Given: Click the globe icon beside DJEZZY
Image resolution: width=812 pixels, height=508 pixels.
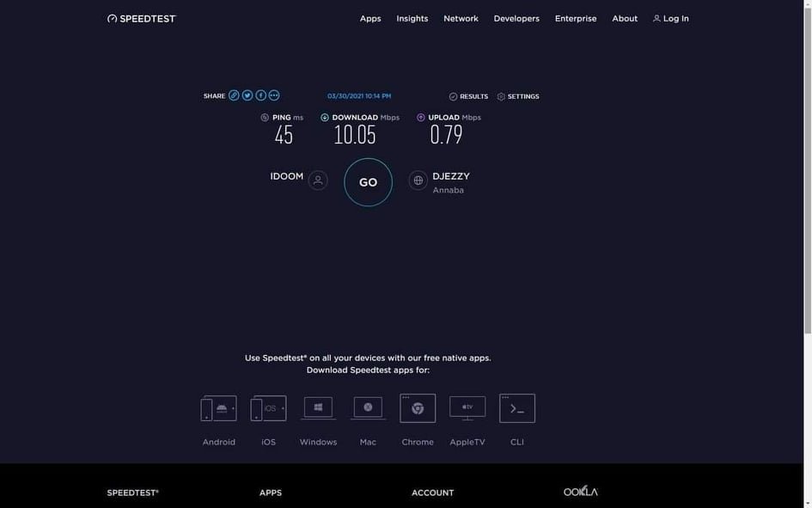Looking at the screenshot, I should tap(418, 181).
